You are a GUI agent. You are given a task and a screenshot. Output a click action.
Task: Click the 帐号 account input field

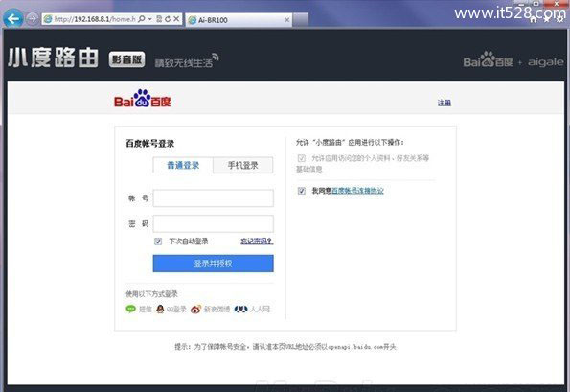coord(213,198)
